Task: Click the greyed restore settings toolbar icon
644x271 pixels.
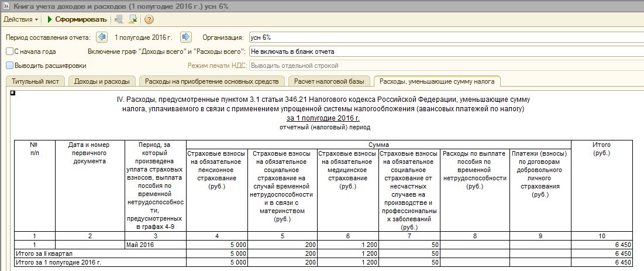Action: (x=119, y=19)
